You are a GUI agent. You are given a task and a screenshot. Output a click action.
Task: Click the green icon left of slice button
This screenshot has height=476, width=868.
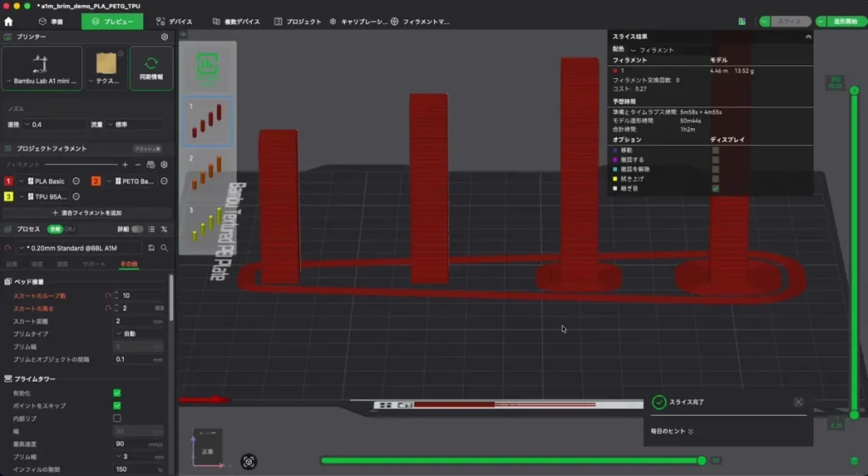[742, 21]
